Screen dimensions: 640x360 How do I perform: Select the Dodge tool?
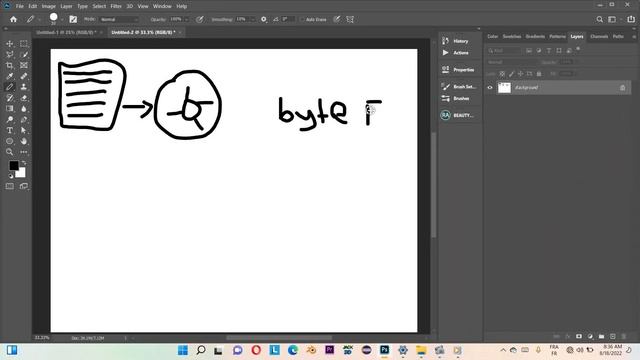(x=9, y=120)
